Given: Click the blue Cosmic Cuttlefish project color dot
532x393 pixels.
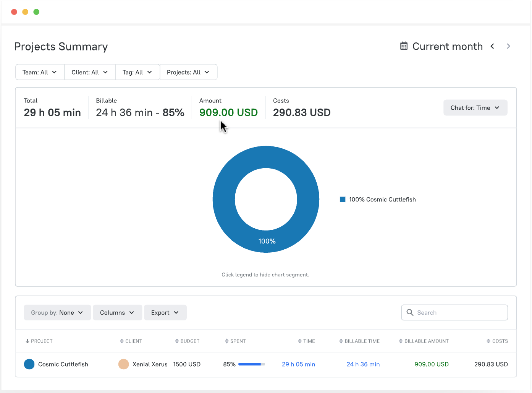Looking at the screenshot, I should coord(29,364).
